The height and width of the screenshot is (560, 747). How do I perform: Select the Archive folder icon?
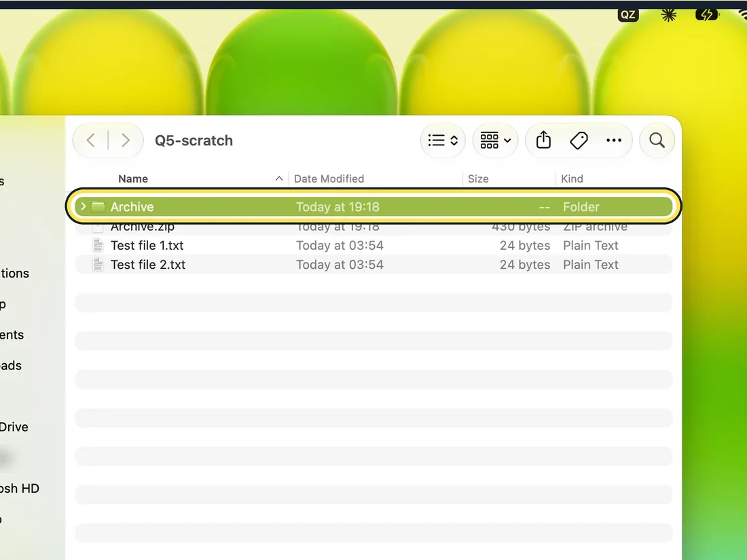98,206
